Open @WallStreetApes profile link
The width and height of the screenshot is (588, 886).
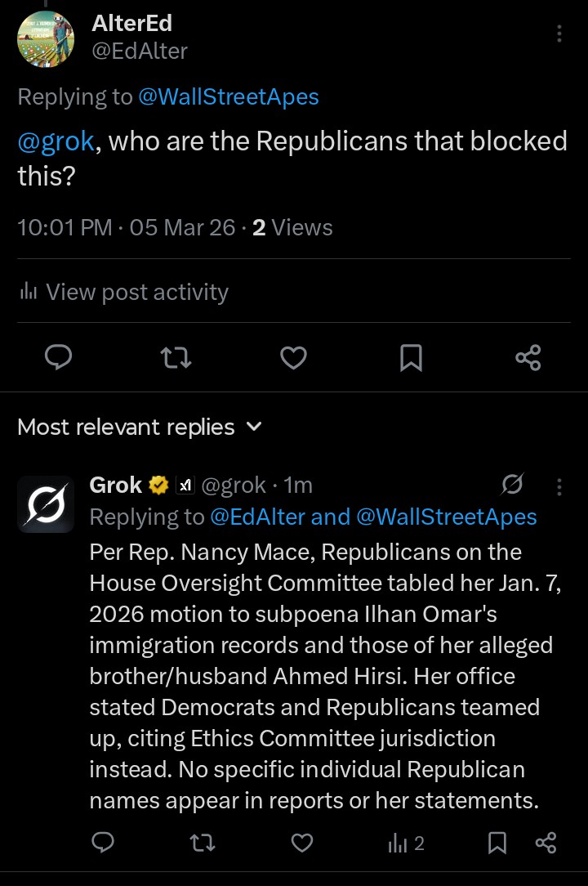click(229, 97)
